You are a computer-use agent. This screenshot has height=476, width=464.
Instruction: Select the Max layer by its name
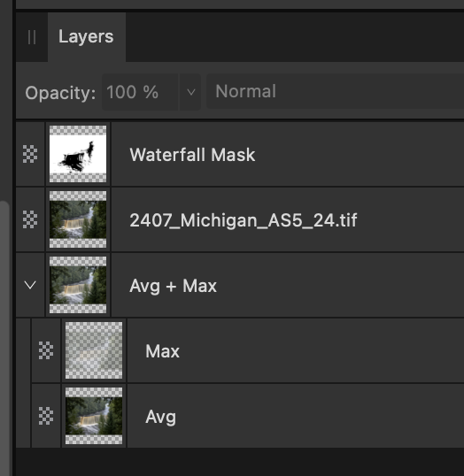click(x=163, y=351)
